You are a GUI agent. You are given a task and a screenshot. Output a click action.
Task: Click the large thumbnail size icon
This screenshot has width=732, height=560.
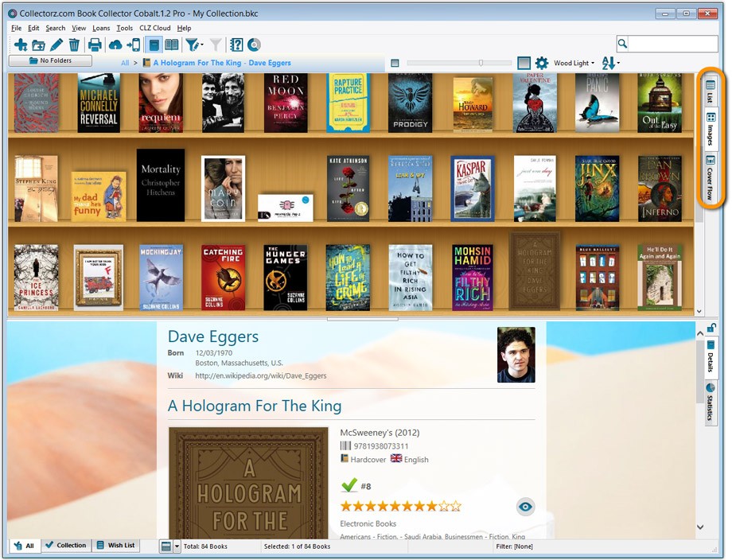[x=524, y=63]
